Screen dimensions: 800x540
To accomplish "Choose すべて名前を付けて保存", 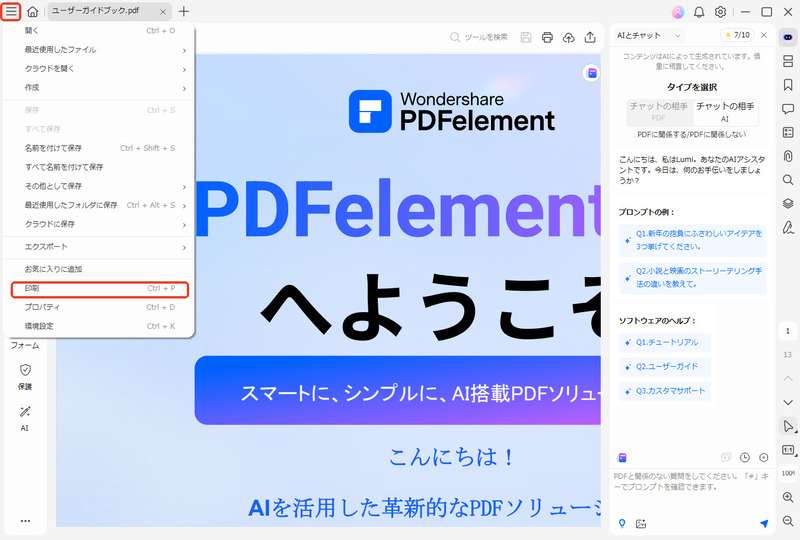I will tap(99, 167).
